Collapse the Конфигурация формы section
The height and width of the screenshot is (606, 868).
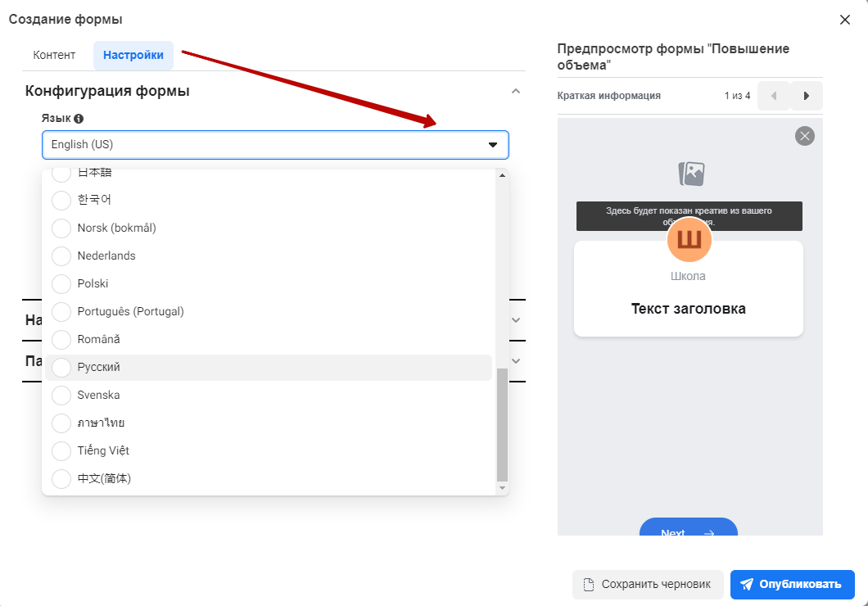pyautogui.click(x=515, y=91)
